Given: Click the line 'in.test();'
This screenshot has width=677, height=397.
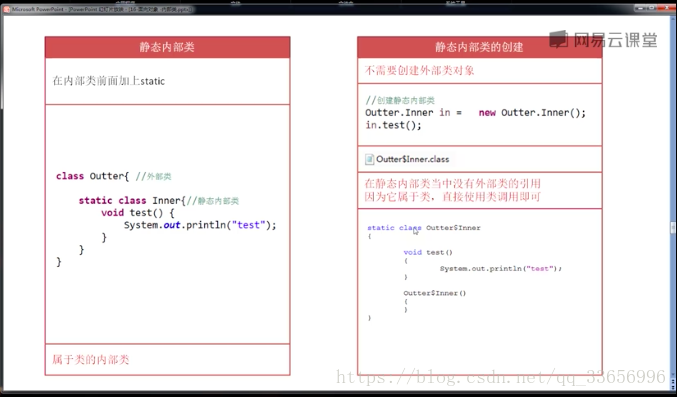Looking at the screenshot, I should (x=393, y=125).
